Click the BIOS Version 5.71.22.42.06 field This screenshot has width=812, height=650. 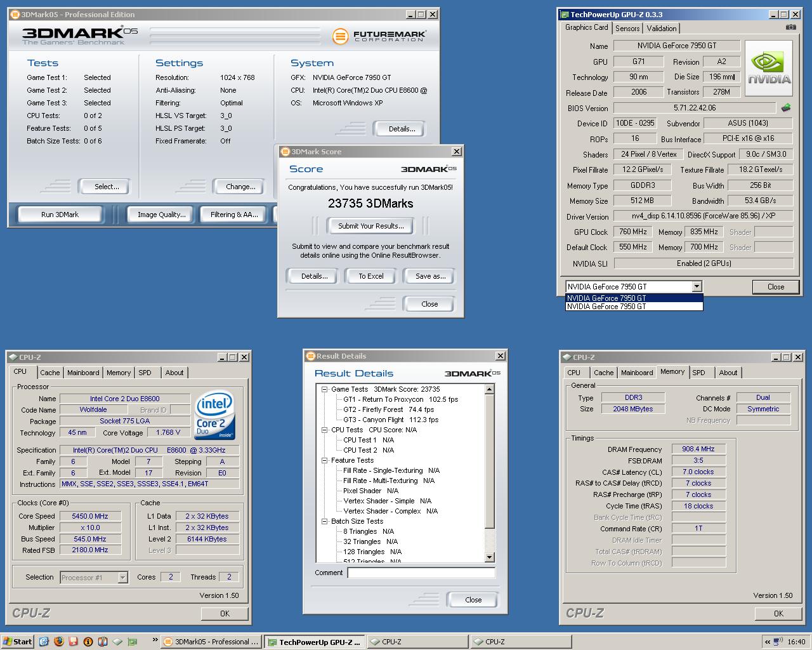click(x=695, y=108)
